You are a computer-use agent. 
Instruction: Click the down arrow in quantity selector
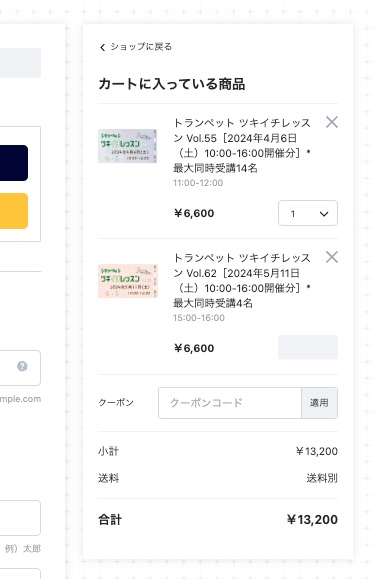324,214
